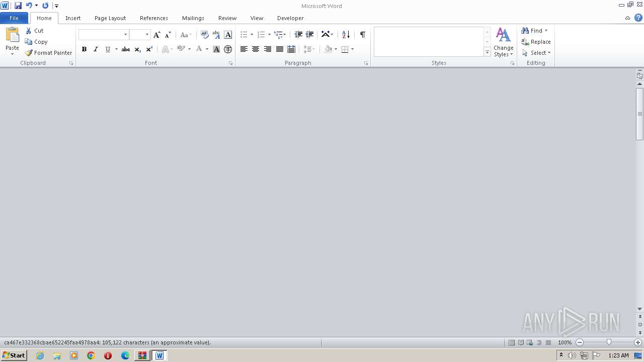Switch to the Mailings tab
The width and height of the screenshot is (644, 362).
click(x=193, y=18)
